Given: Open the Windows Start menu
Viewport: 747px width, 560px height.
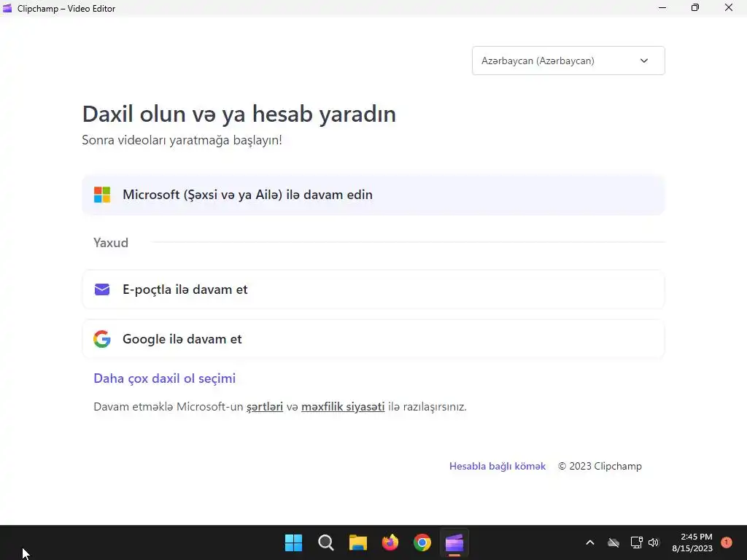Looking at the screenshot, I should pos(293,542).
